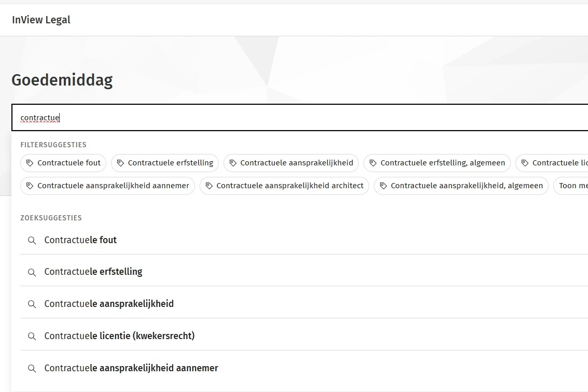Go to InView Legal home
588x392 pixels.
pyautogui.click(x=41, y=20)
